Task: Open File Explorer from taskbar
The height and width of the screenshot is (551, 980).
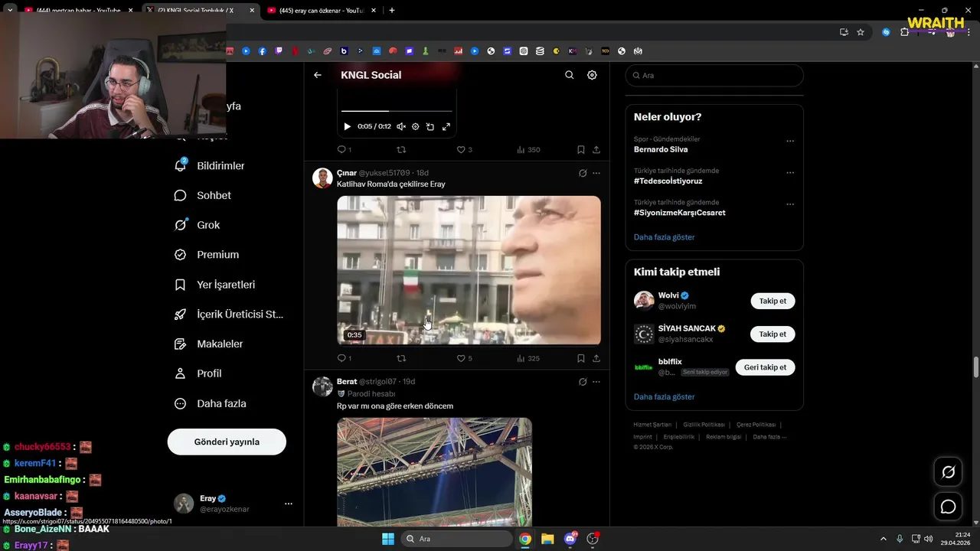Action: coord(547,539)
